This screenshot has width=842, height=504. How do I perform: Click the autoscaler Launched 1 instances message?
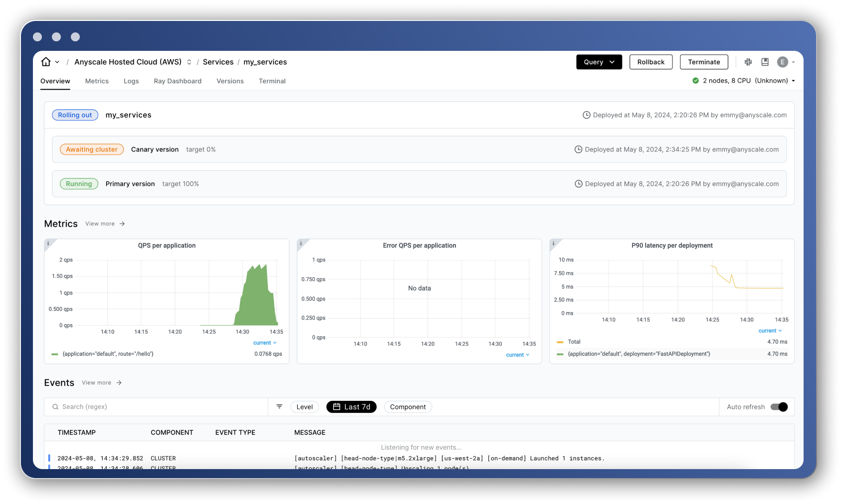tap(449, 459)
